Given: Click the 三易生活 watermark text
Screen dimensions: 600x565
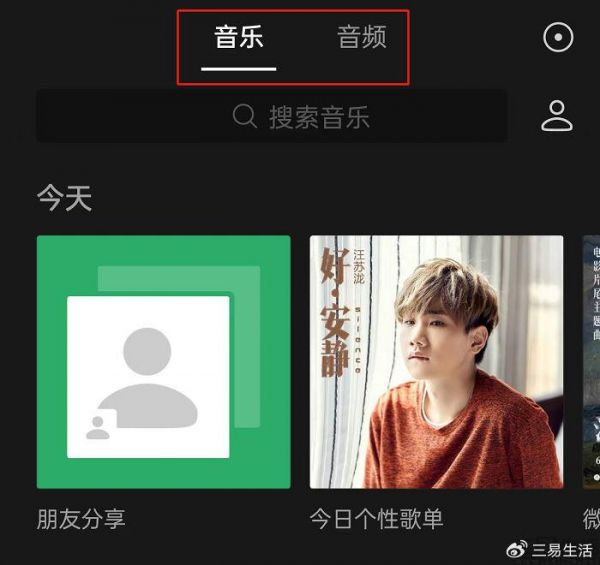Looking at the screenshot, I should (562, 550).
